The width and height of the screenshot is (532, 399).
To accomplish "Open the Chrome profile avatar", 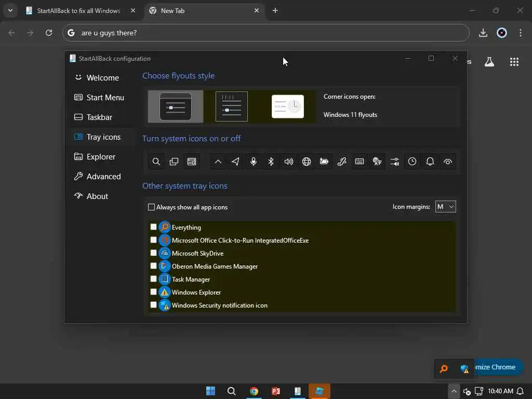I will [x=502, y=33].
